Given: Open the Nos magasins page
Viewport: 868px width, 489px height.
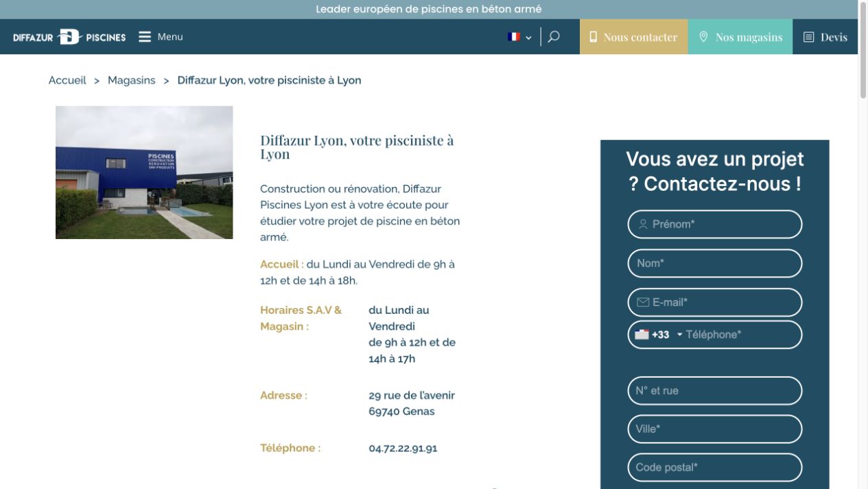Looking at the screenshot, I should 740,37.
